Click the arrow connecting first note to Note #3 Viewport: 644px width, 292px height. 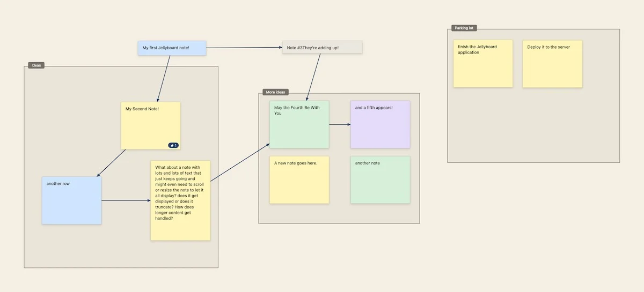coord(244,48)
